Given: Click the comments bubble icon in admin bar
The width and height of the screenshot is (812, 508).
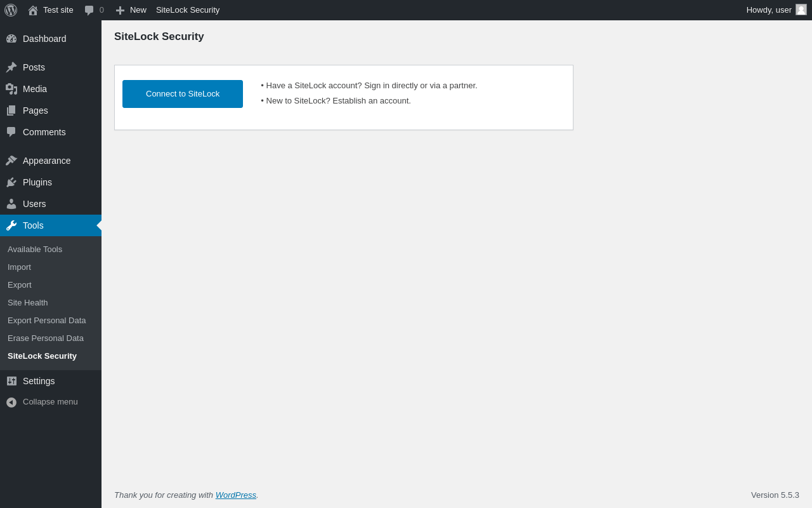Looking at the screenshot, I should [89, 10].
